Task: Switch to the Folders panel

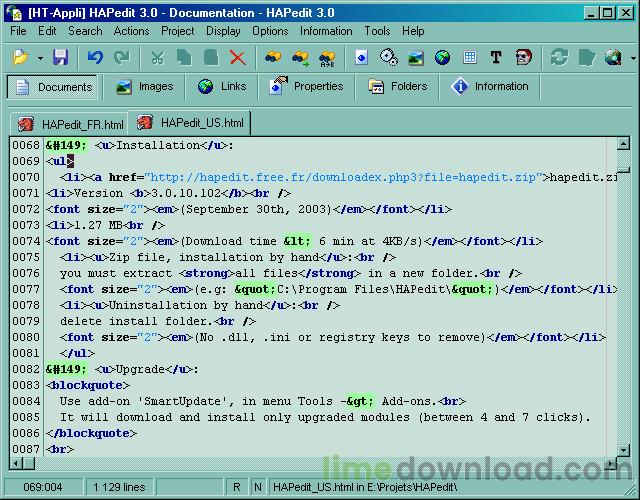Action: [x=398, y=87]
